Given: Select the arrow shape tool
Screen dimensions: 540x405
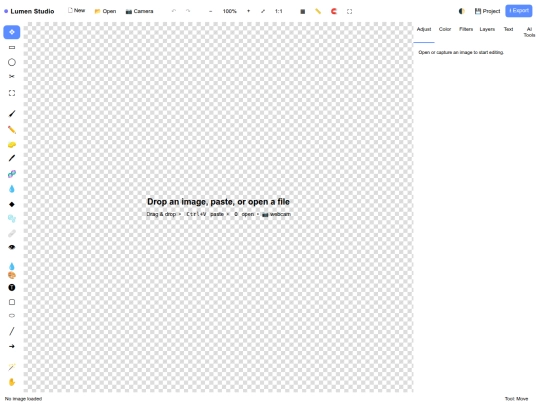Looking at the screenshot, I should 12,346.
